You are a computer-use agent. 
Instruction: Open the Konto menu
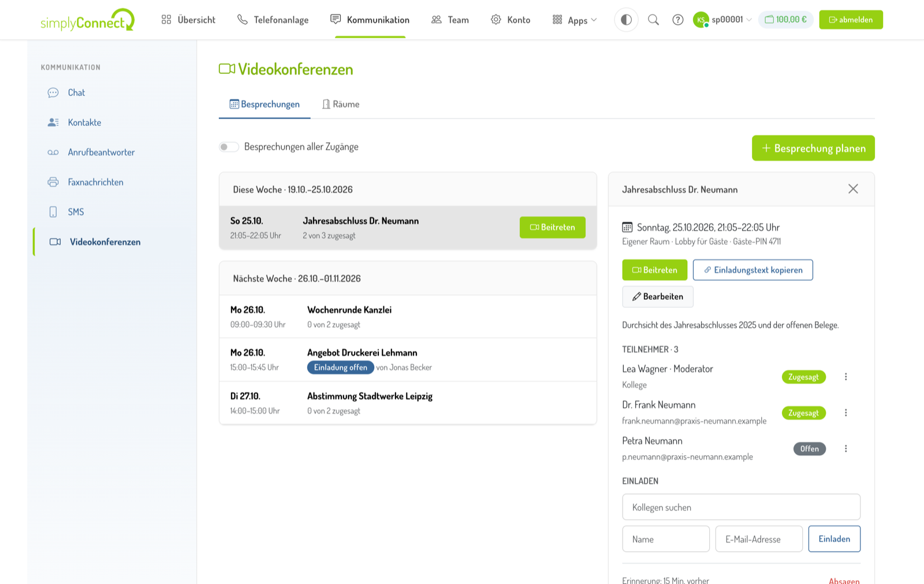point(511,20)
